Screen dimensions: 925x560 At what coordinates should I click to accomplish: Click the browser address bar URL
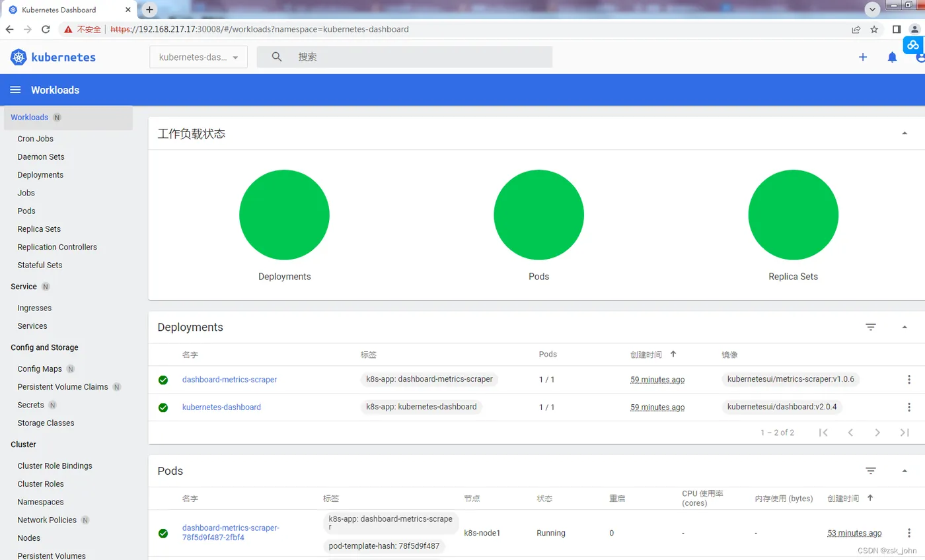260,29
